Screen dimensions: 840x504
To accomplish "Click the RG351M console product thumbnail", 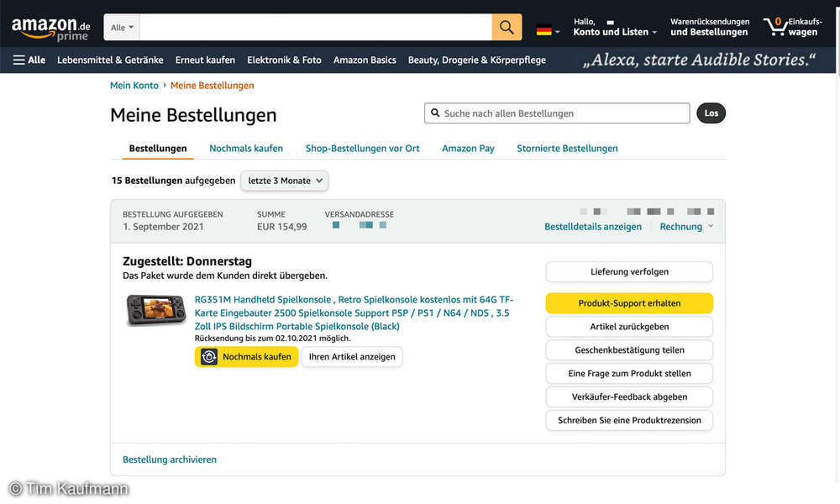I will 157,310.
